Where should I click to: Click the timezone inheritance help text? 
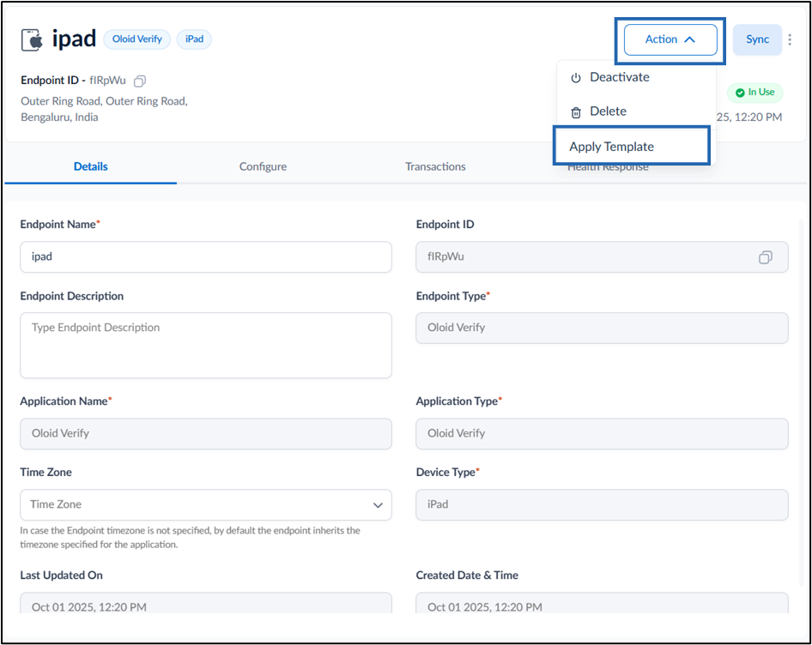click(190, 537)
